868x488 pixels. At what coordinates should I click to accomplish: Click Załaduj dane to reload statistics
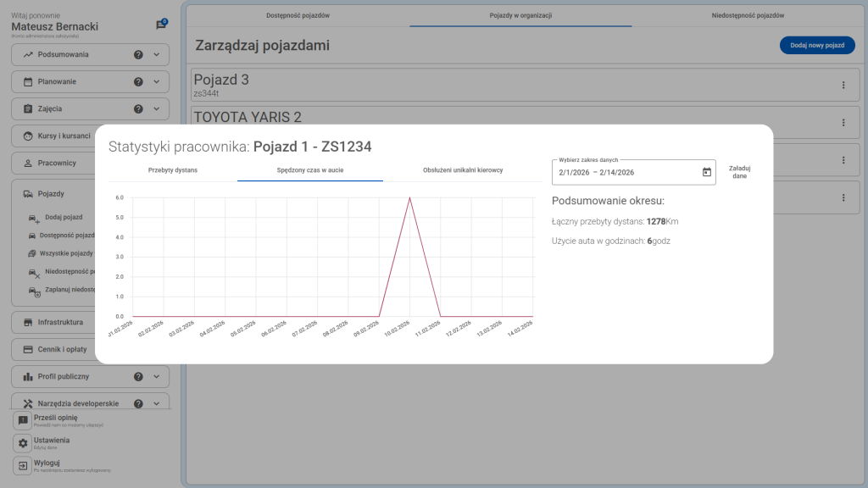[x=739, y=171]
